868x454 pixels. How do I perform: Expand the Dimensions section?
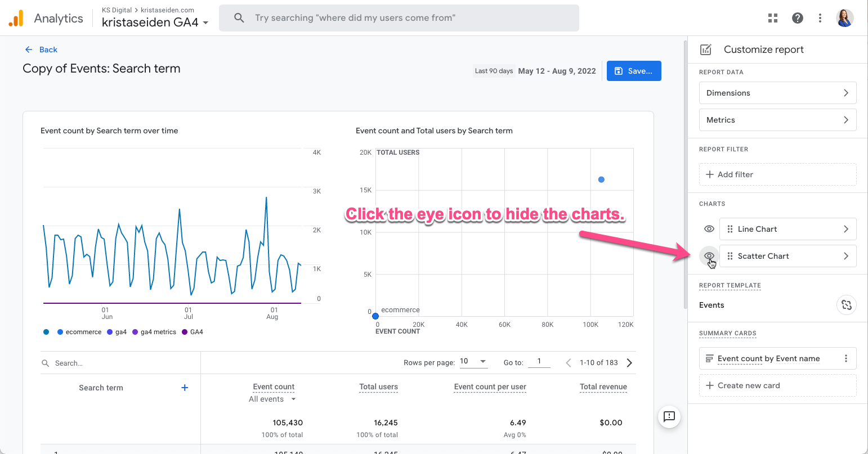(777, 93)
